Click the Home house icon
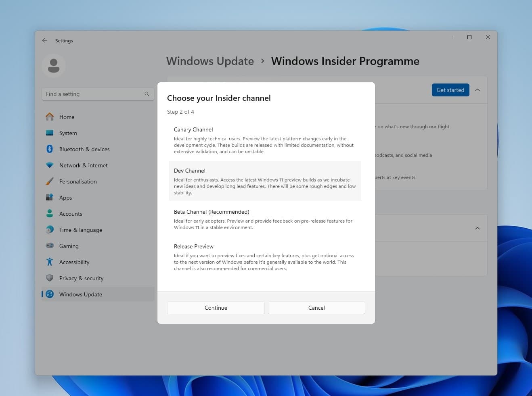The width and height of the screenshot is (532, 396). [50, 117]
